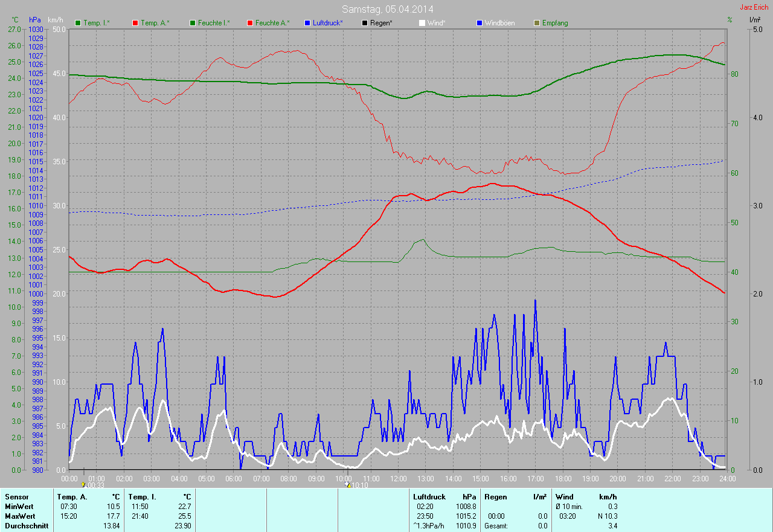Click the red Temp. A. legend swatch
This screenshot has height=532, width=773.
[x=135, y=23]
